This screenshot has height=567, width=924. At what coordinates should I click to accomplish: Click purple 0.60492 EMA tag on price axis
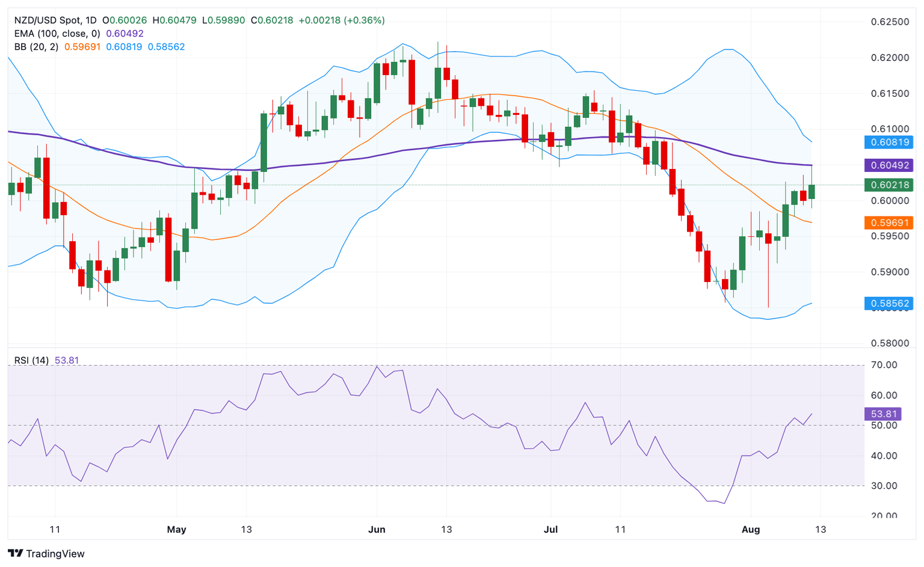[889, 165]
